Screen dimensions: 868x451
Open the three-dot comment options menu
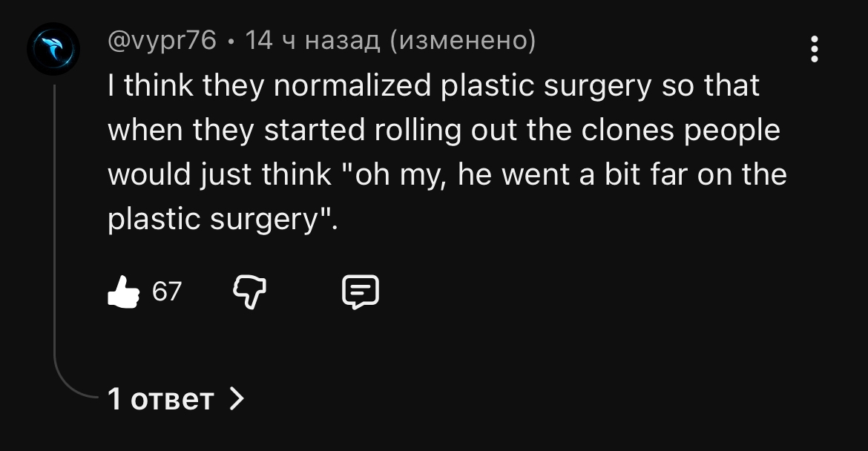click(815, 49)
